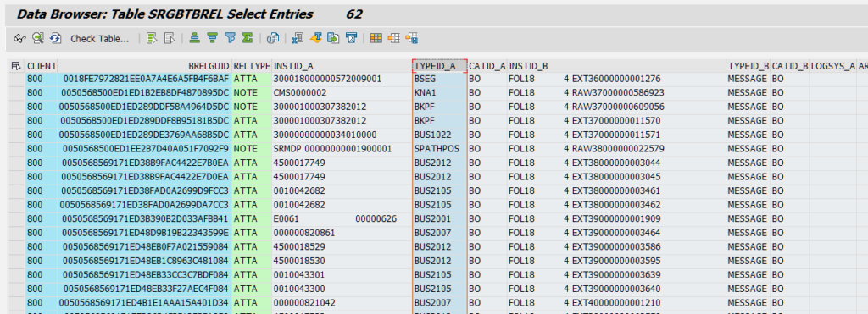Click the Display glasses icon
The image size is (868, 314).
(x=19, y=38)
